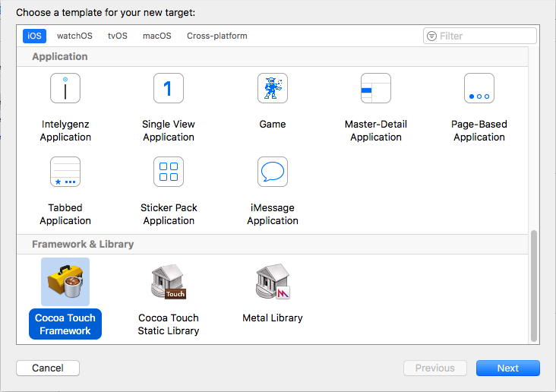The width and height of the screenshot is (556, 392).
Task: Click the filter icon in search field
Action: pos(431,36)
